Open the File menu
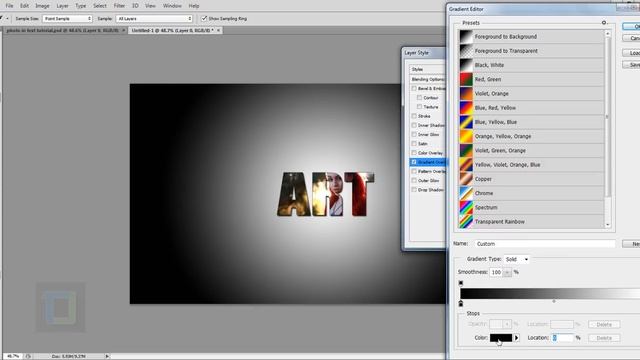This screenshot has width=640, height=360. [x=9, y=6]
